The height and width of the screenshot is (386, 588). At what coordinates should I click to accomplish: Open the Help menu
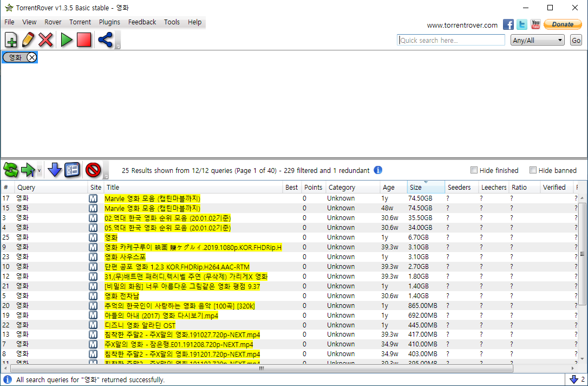194,22
